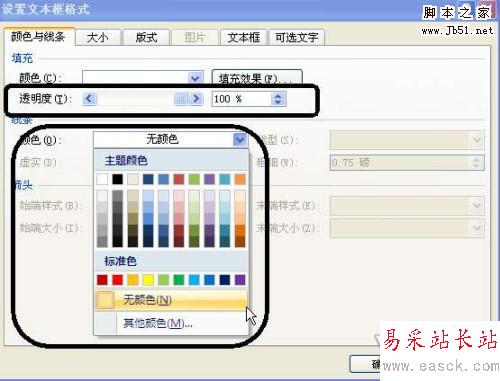This screenshot has width=500, height=381.
Task: Switch to the 颜色与线条 tab
Action: (x=39, y=37)
